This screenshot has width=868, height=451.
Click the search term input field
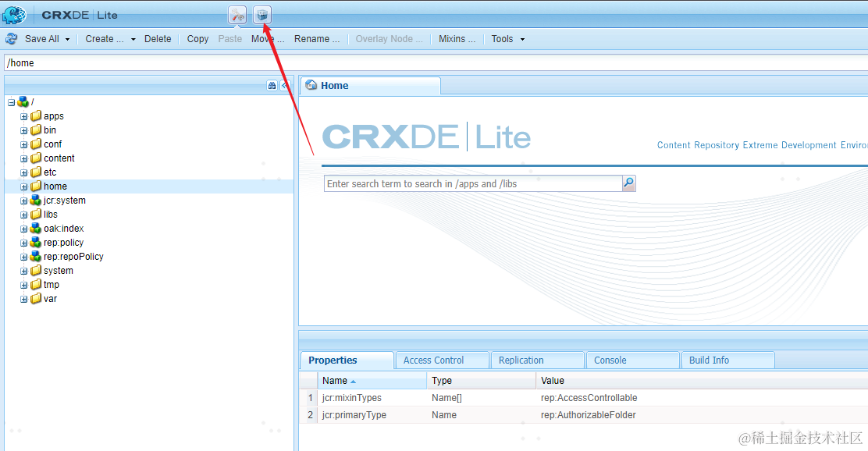(473, 183)
